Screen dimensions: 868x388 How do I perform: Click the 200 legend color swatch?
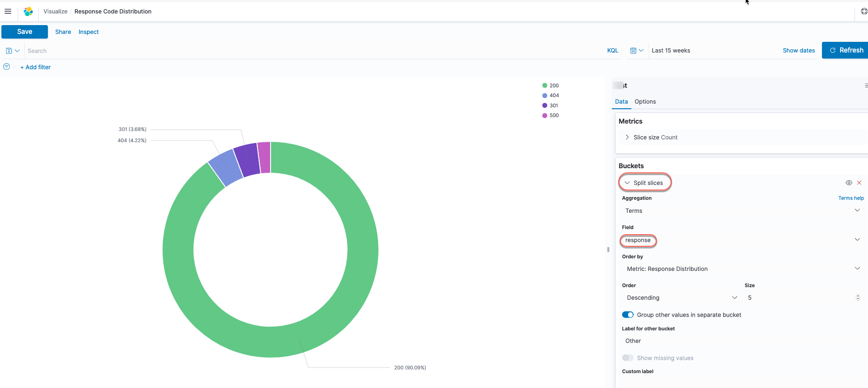coord(544,85)
